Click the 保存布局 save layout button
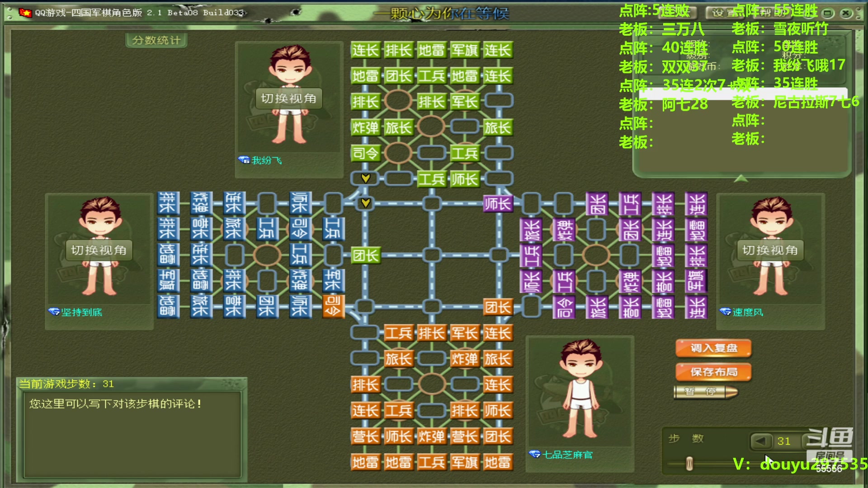Screen dimensions: 868x488 point(714,372)
